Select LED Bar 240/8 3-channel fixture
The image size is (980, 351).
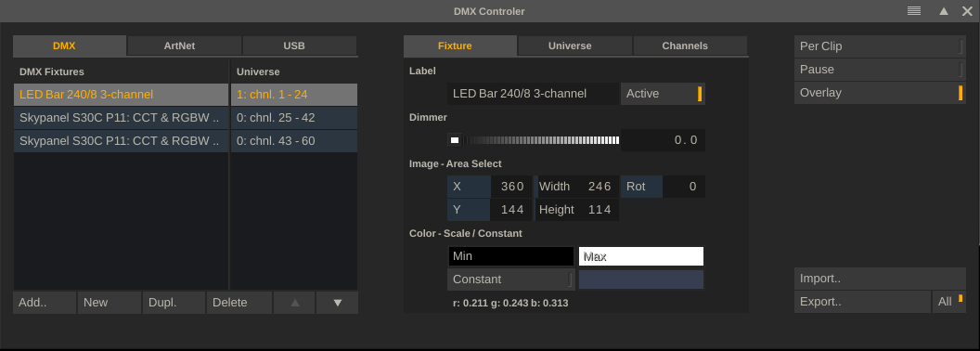(122, 95)
